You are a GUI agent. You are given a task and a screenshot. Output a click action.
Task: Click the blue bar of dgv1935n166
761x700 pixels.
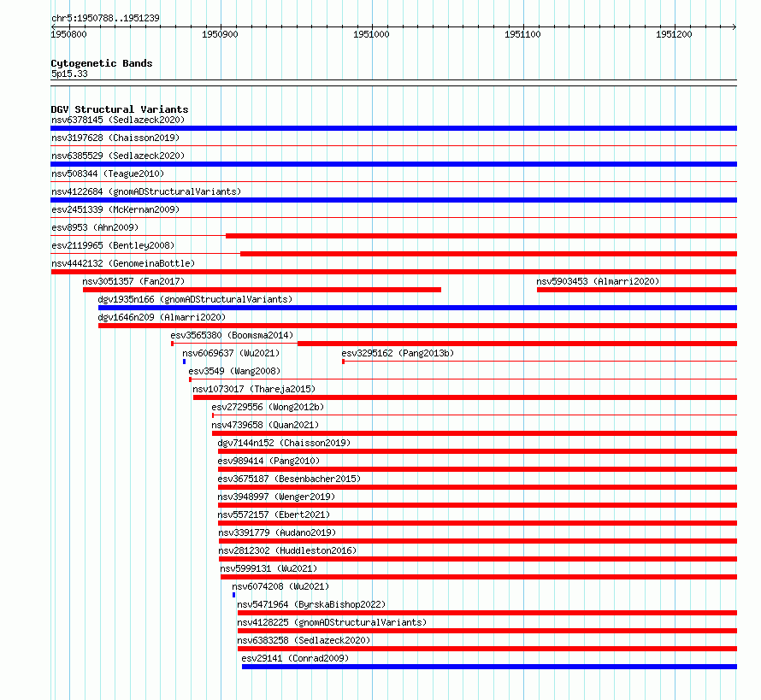point(417,308)
